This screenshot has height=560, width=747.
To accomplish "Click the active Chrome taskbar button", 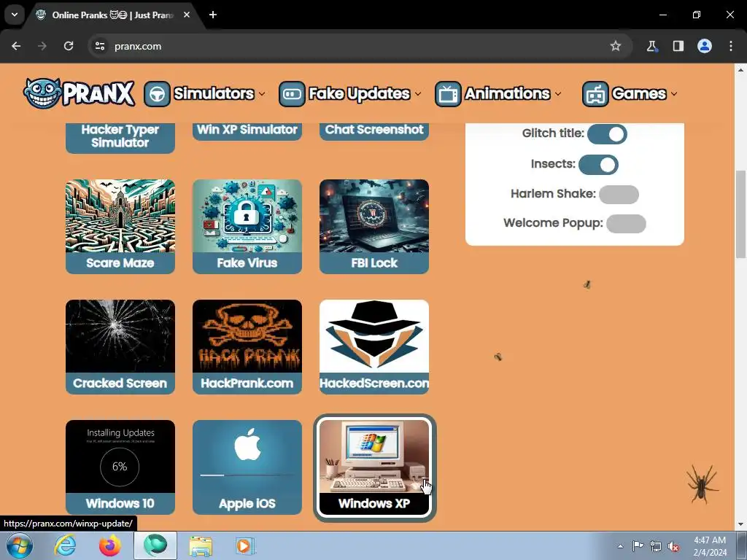I will 155,545.
